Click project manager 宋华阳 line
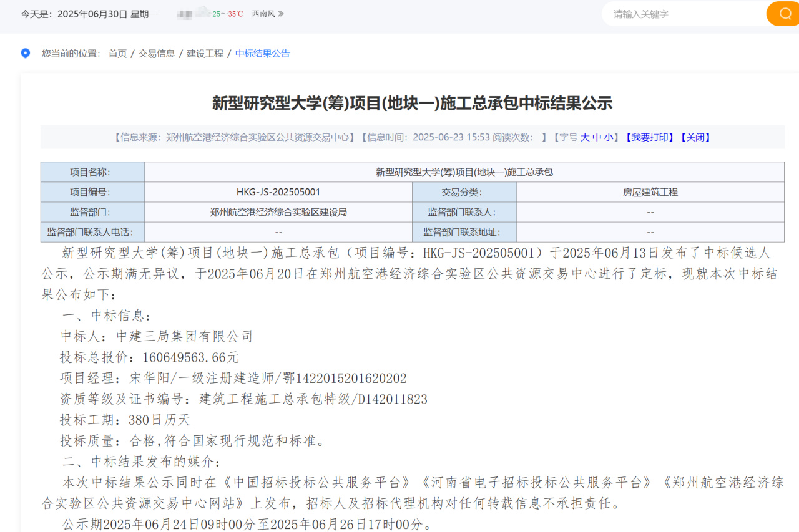The width and height of the screenshot is (799, 532). [233, 379]
